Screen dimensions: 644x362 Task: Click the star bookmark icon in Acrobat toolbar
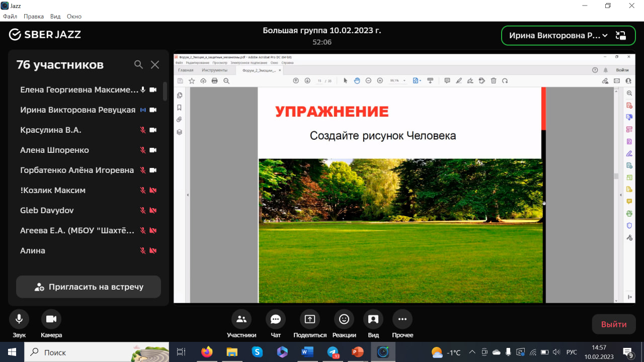(x=192, y=80)
